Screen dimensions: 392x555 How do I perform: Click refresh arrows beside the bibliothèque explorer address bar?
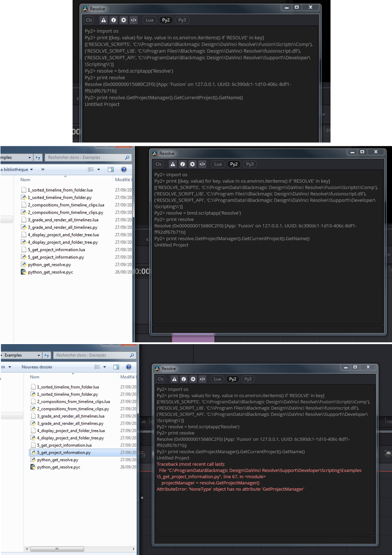tap(38, 158)
